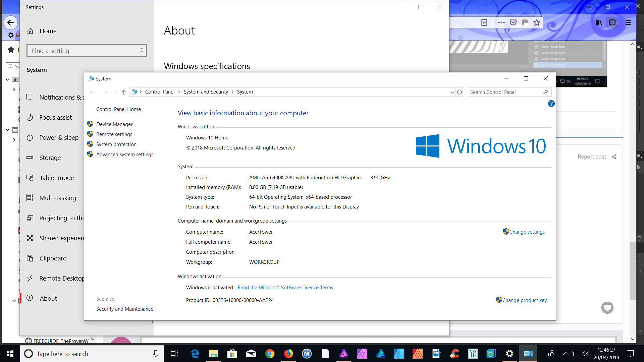This screenshot has height=362, width=644.
Task: Open Security and Maintenance link
Action: (x=124, y=309)
